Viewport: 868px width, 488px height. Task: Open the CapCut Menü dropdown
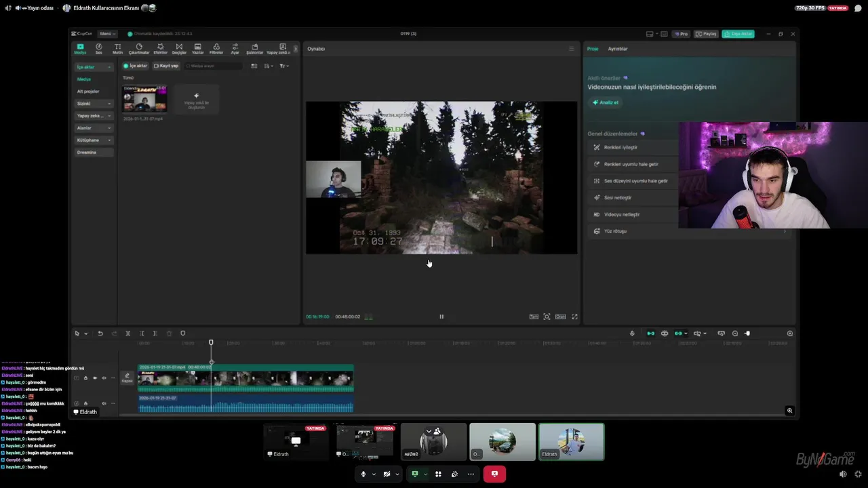[106, 33]
